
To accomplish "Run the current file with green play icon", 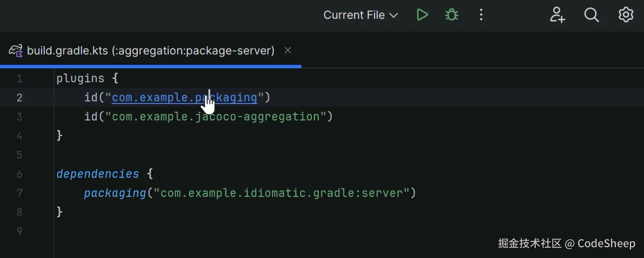I will click(x=422, y=15).
